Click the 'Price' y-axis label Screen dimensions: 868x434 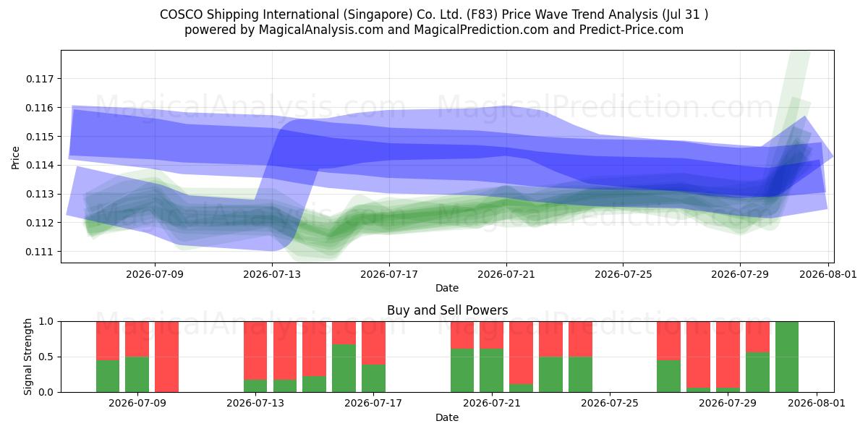[x=16, y=157]
